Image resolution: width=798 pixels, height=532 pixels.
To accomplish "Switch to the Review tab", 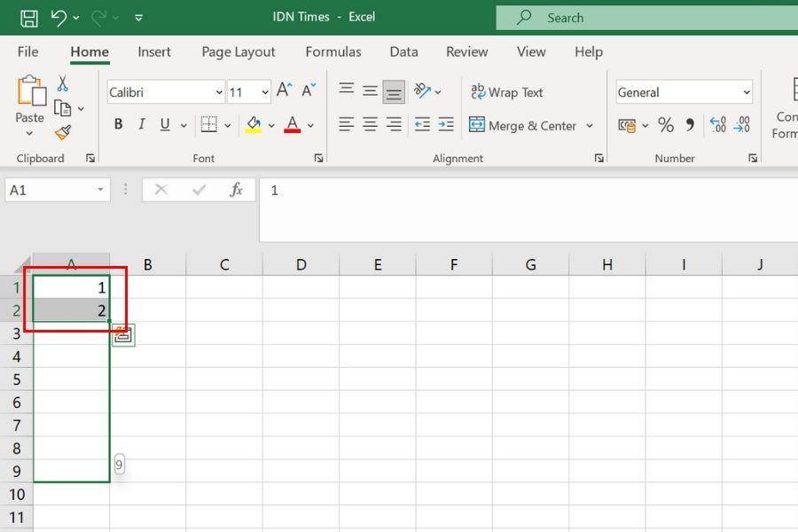I will point(466,52).
